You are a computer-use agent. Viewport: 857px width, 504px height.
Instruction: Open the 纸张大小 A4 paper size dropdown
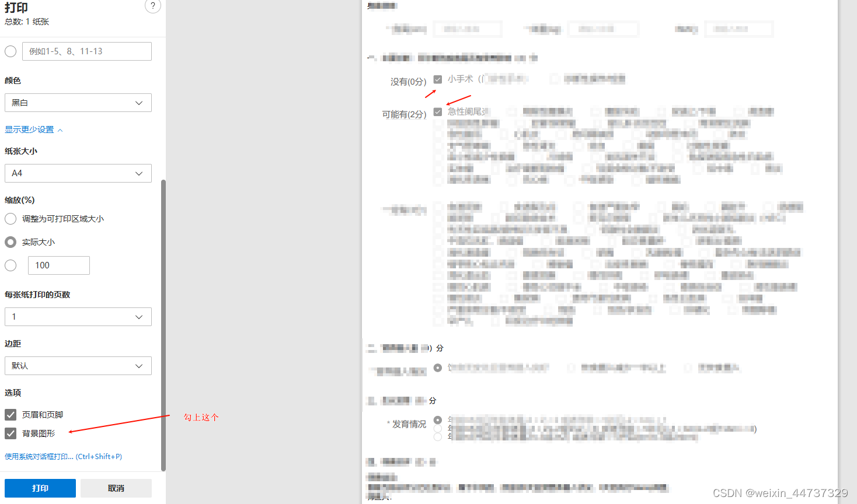[78, 173]
